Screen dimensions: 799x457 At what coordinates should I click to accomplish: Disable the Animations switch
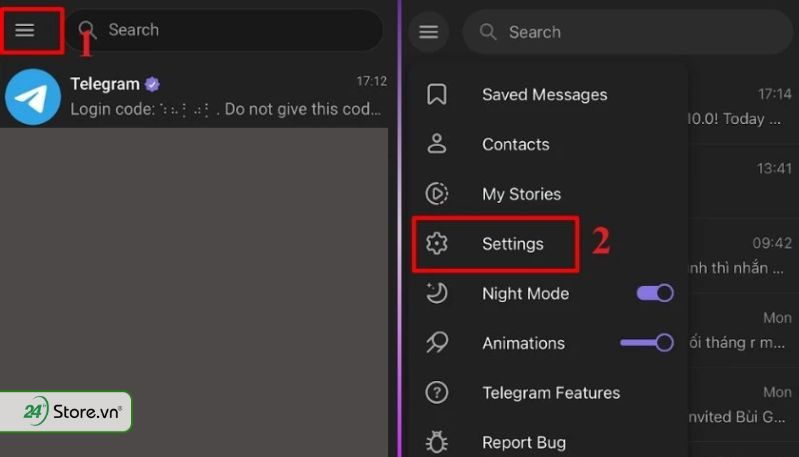(647, 343)
